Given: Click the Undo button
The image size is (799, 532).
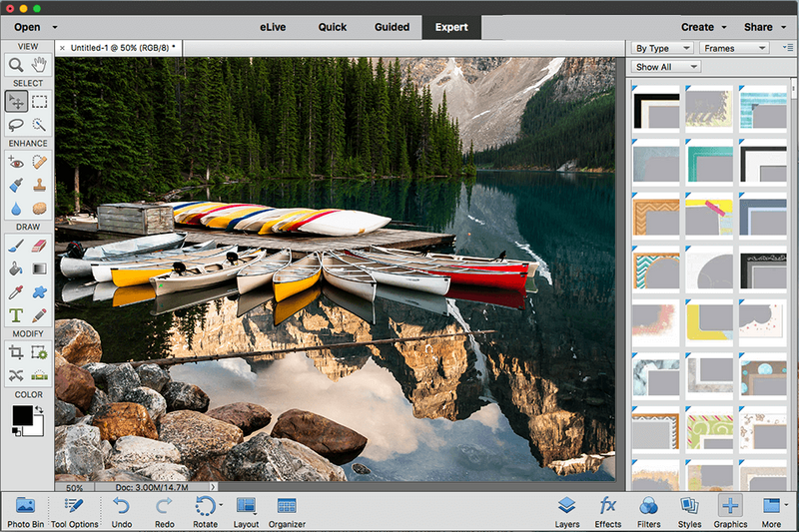Looking at the screenshot, I should click(121, 511).
